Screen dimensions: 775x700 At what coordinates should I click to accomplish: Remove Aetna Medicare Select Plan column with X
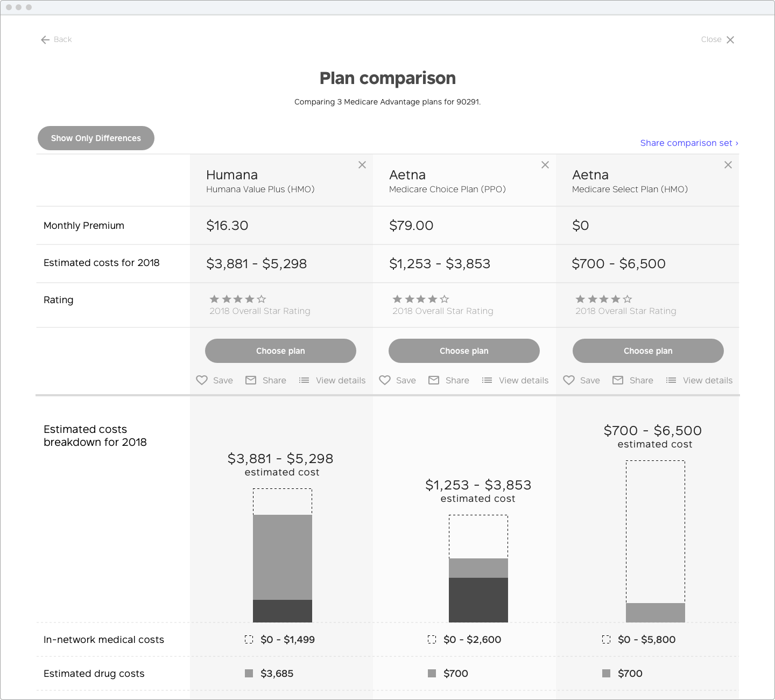coord(728,165)
